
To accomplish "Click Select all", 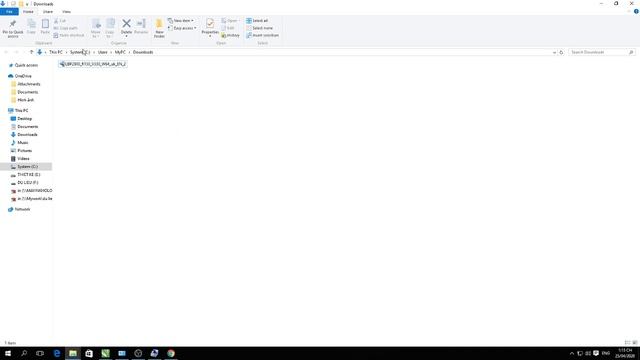I will click(x=257, y=21).
